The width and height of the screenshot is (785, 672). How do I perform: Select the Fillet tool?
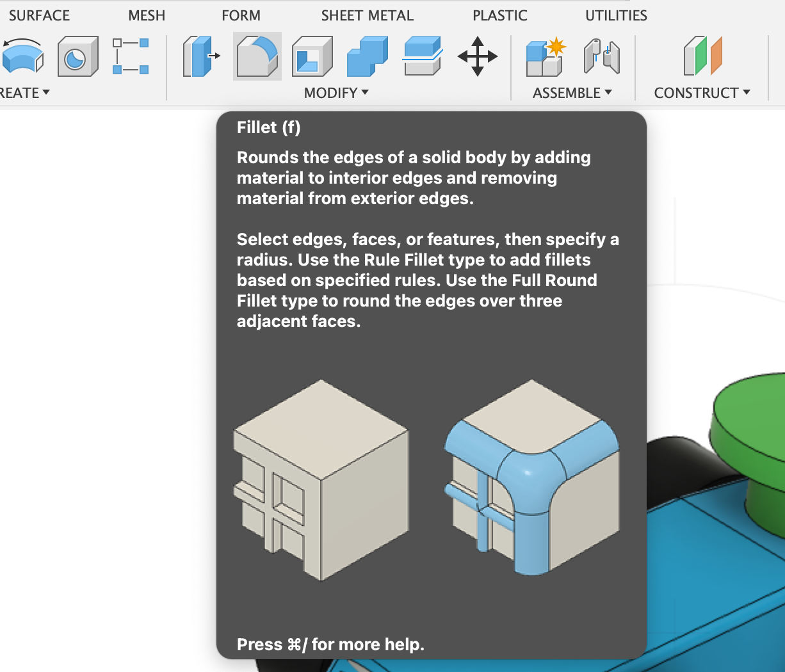(x=257, y=56)
